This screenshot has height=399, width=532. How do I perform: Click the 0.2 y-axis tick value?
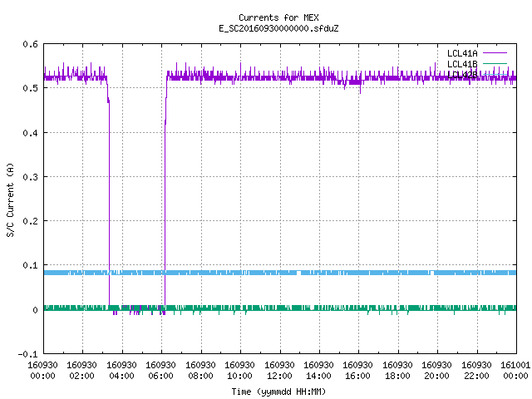pyautogui.click(x=30, y=221)
